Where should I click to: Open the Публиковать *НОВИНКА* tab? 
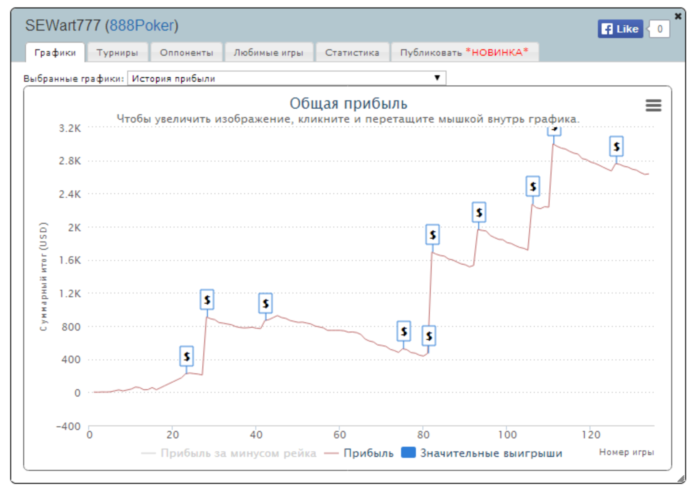pyautogui.click(x=464, y=53)
